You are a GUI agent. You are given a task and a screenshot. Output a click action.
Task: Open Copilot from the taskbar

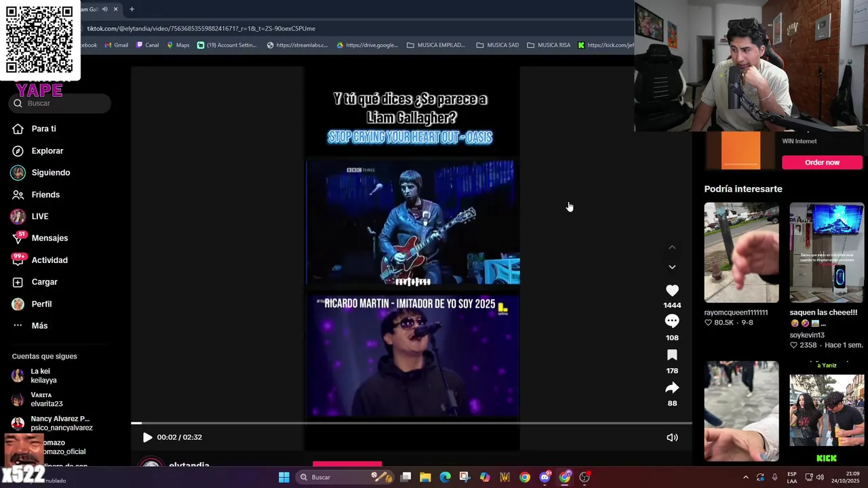(x=485, y=477)
